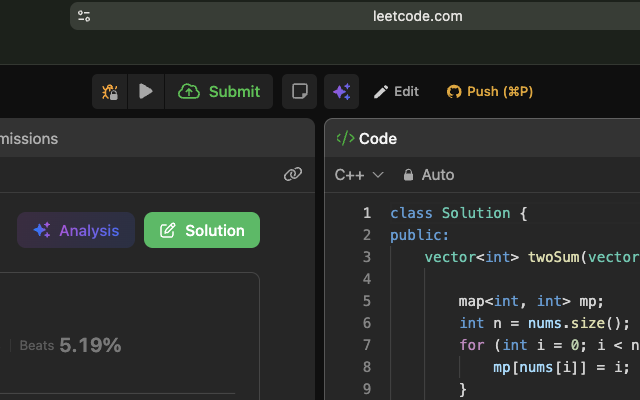Click the site settings icon in address bar

[84, 16]
